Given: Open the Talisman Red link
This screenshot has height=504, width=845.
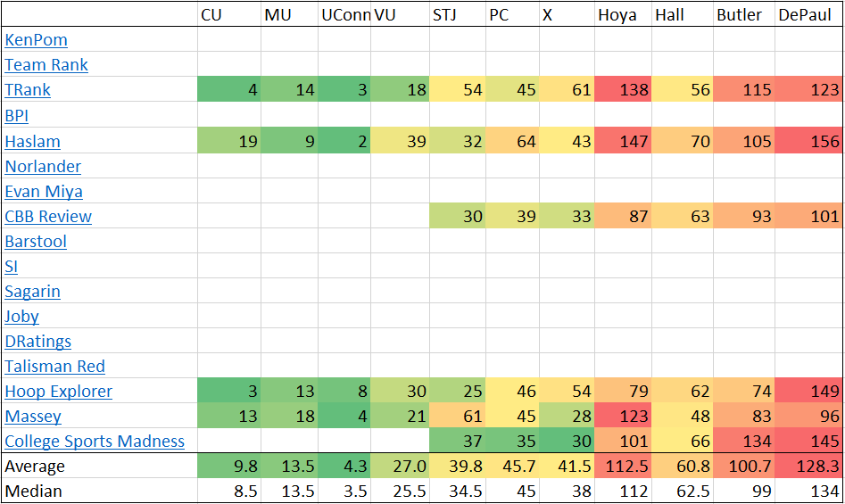Looking at the screenshot, I should (54, 366).
